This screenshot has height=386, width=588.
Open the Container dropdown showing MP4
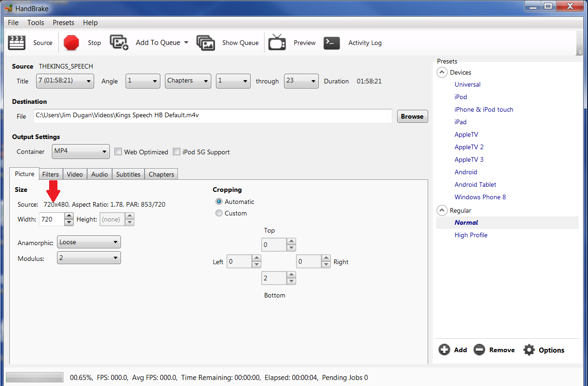(x=81, y=151)
